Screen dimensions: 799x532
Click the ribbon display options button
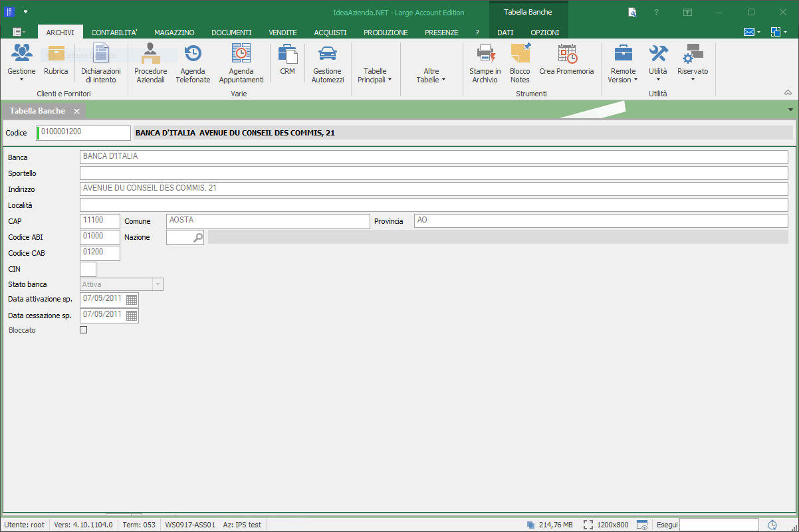(x=687, y=12)
